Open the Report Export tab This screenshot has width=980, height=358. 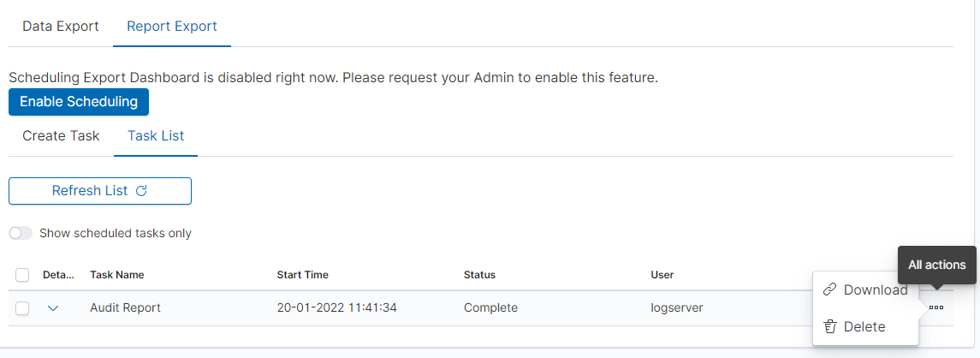tap(172, 27)
